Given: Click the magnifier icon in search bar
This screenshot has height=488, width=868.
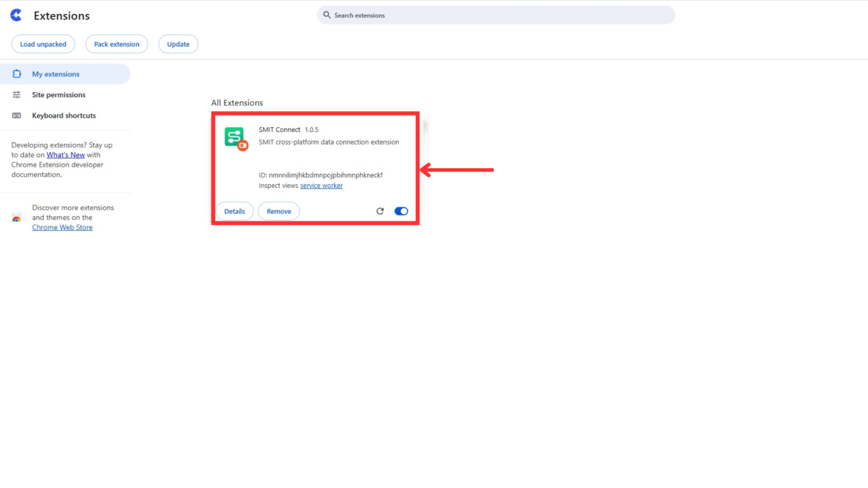Looking at the screenshot, I should [x=327, y=15].
